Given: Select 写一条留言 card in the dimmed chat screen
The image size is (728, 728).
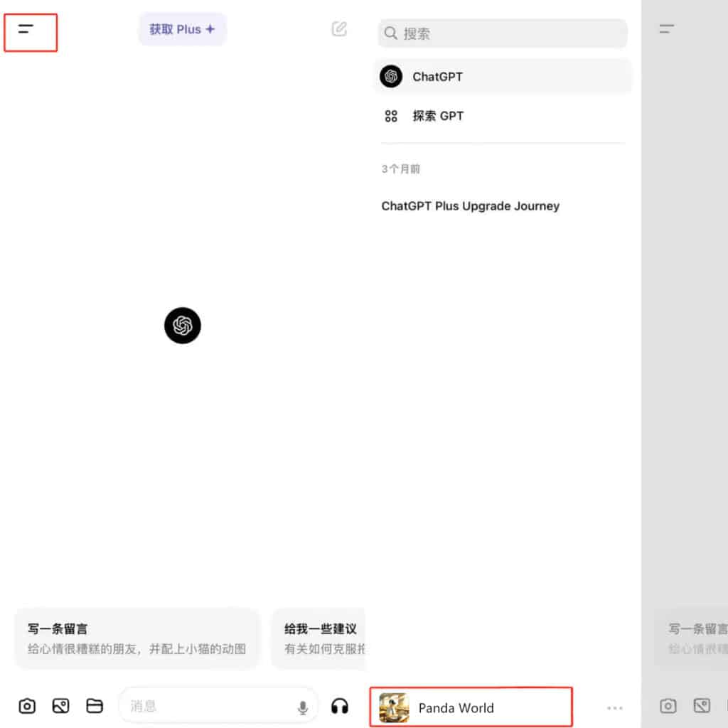Looking at the screenshot, I should (x=691, y=638).
